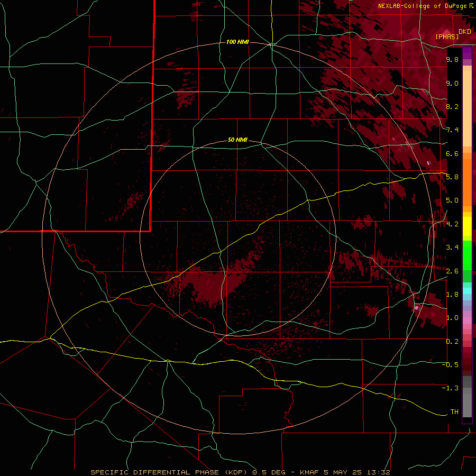Click the light peach color bar segment

pos(467,109)
